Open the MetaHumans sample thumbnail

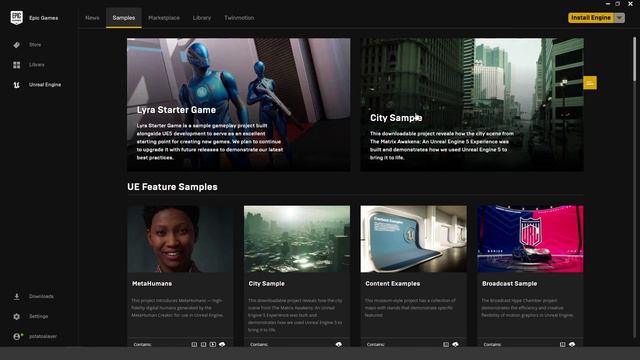click(x=180, y=239)
